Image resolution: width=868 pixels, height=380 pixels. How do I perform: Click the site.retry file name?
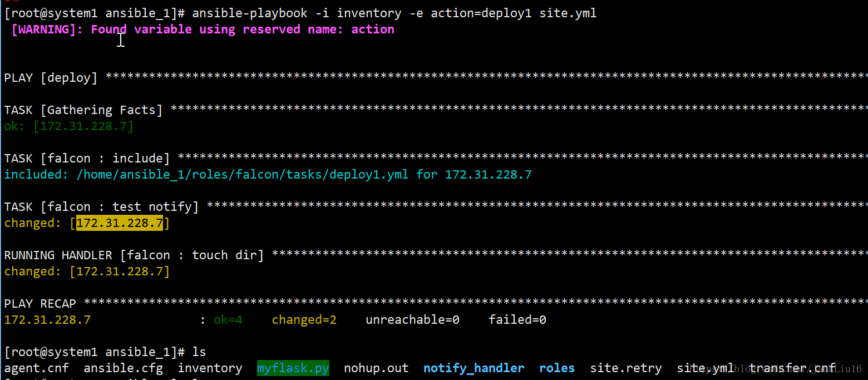tap(626, 368)
